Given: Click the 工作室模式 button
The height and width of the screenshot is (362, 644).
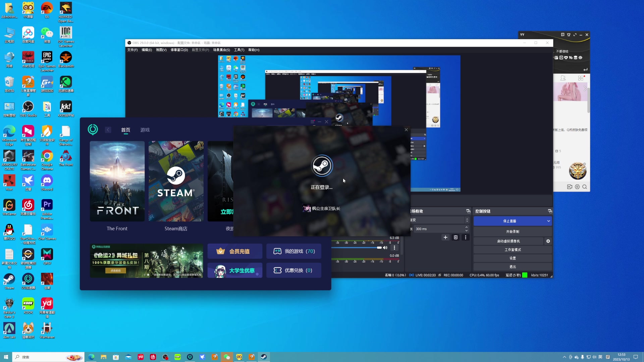Looking at the screenshot, I should pos(513,250).
